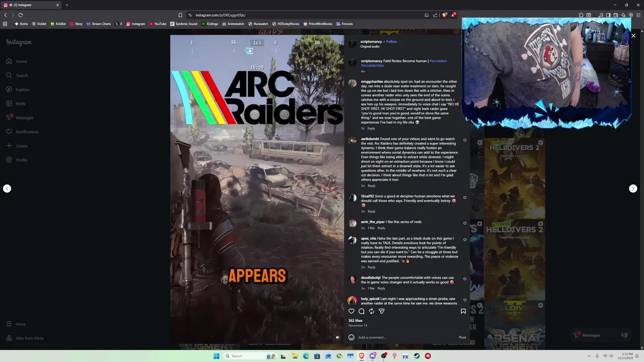Open Profile in Instagram sidebar

tap(17, 160)
